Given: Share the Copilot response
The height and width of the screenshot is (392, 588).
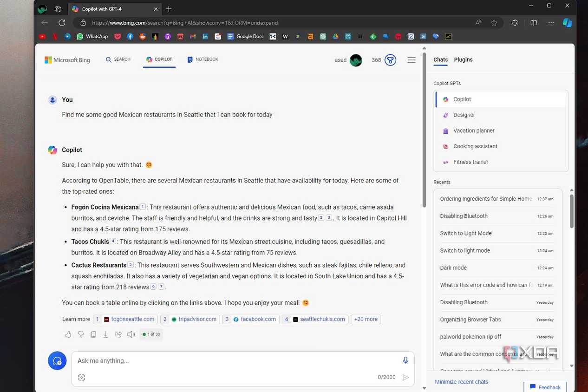Looking at the screenshot, I should pyautogui.click(x=118, y=334).
